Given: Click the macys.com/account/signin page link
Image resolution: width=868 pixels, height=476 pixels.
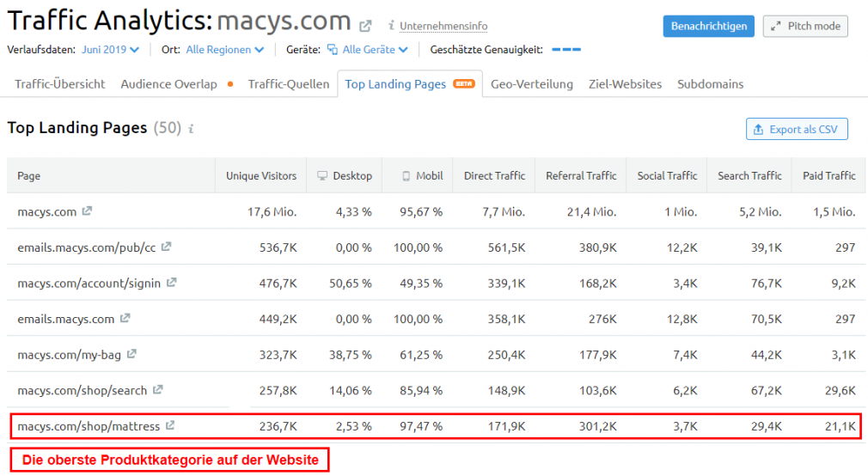Looking at the screenshot, I should 89,284.
